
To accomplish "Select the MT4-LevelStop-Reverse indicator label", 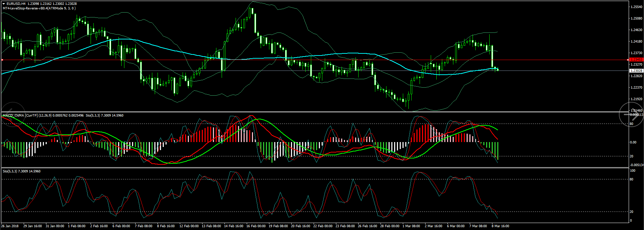I will click(x=39, y=8).
